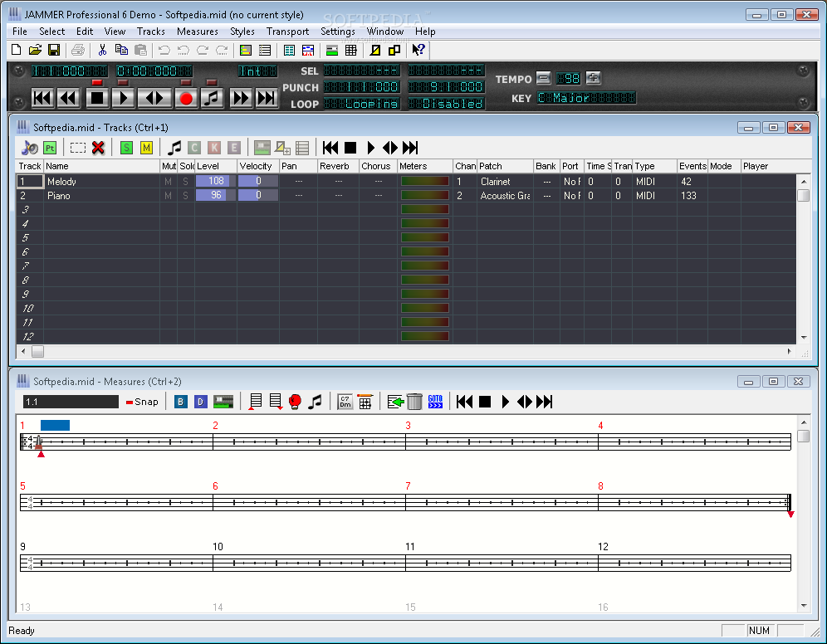Click the transport panel Rewind-to-start button
The width and height of the screenshot is (827, 644).
pyautogui.click(x=42, y=98)
